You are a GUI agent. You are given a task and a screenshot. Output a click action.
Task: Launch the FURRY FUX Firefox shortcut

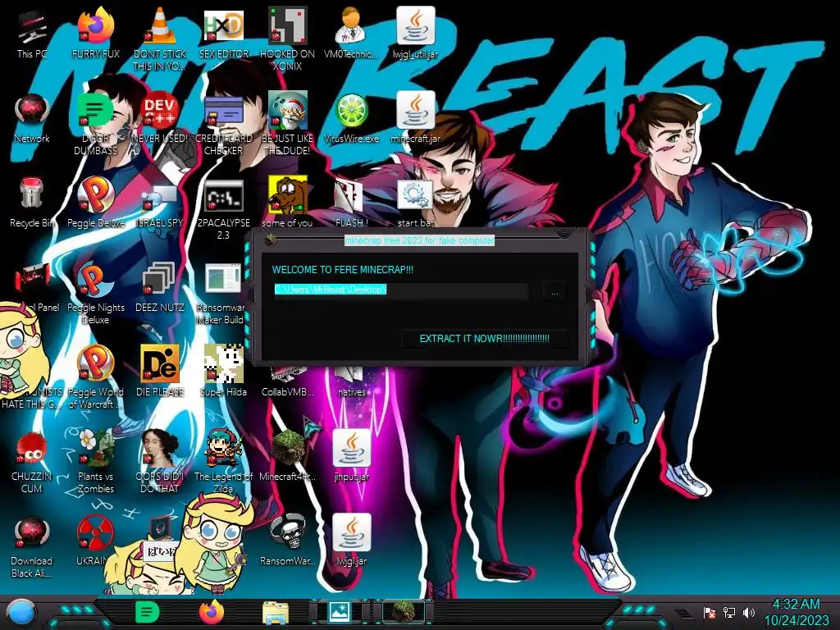pos(95,32)
